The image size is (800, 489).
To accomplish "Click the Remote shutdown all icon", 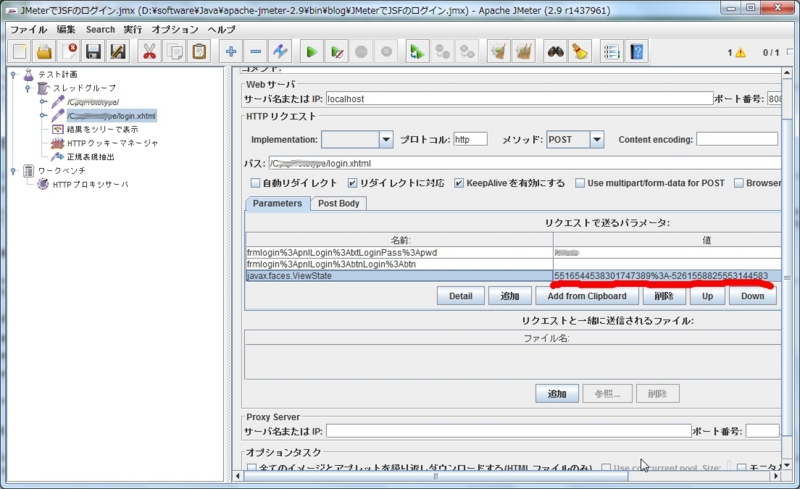I will (x=467, y=52).
